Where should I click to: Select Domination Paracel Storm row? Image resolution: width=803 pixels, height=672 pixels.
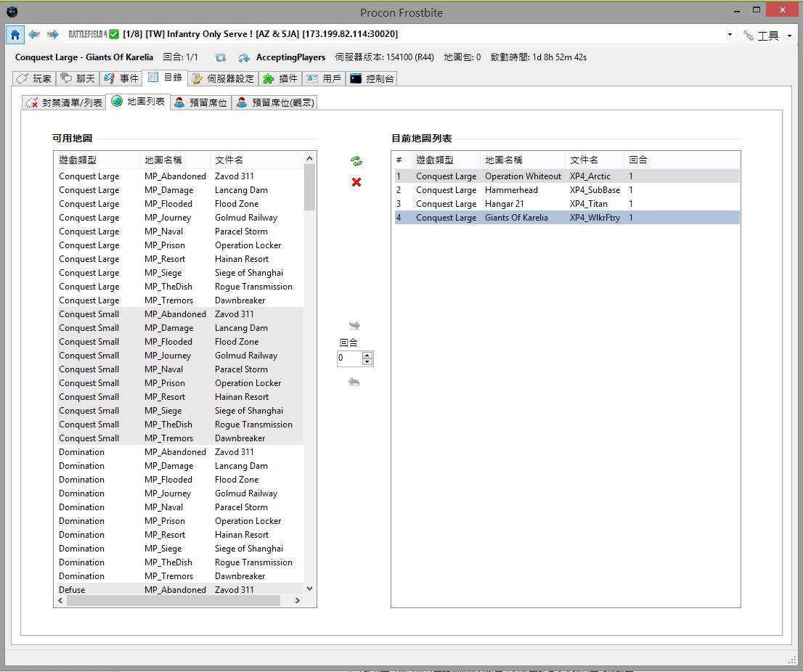pos(179,507)
